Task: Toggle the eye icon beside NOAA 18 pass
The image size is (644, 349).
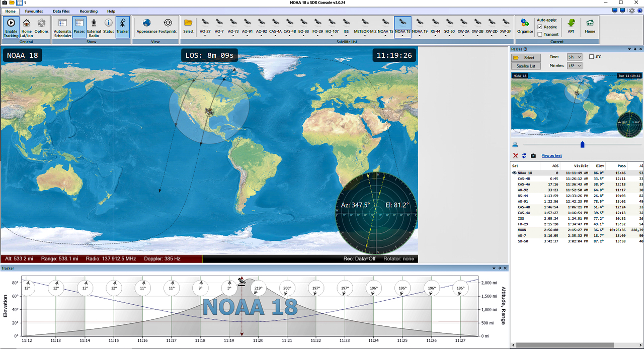Action: pyautogui.click(x=514, y=172)
